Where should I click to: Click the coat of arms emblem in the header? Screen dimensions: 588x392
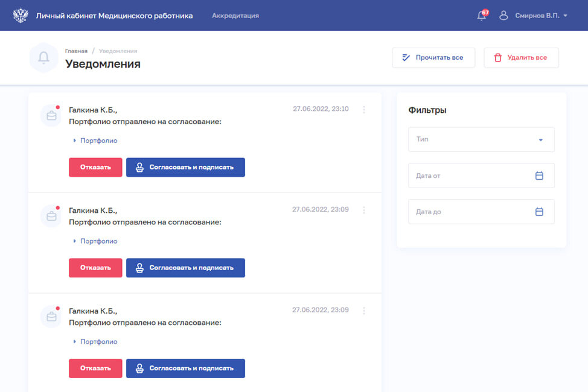tap(20, 14)
